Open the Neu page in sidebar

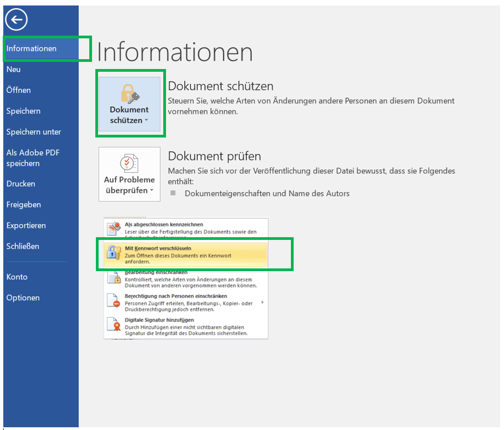pos(14,70)
